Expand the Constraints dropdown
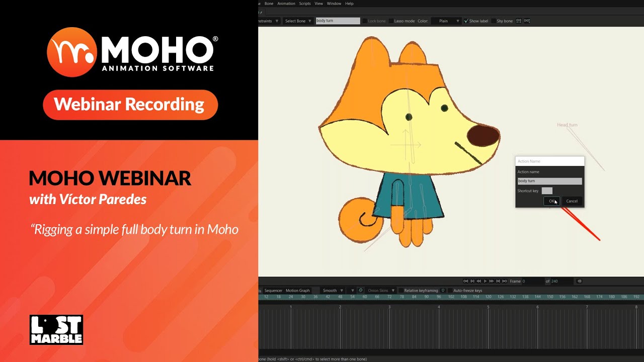 (x=269, y=21)
